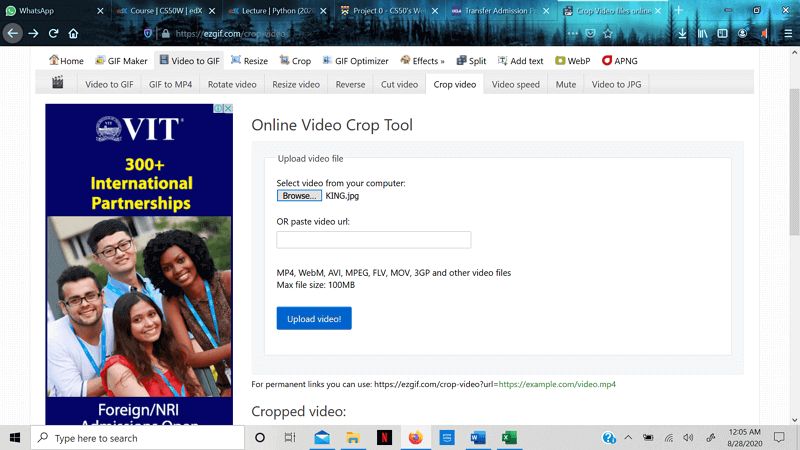Open the browser home page icon
This screenshot has width=800, height=450.
tap(73, 34)
